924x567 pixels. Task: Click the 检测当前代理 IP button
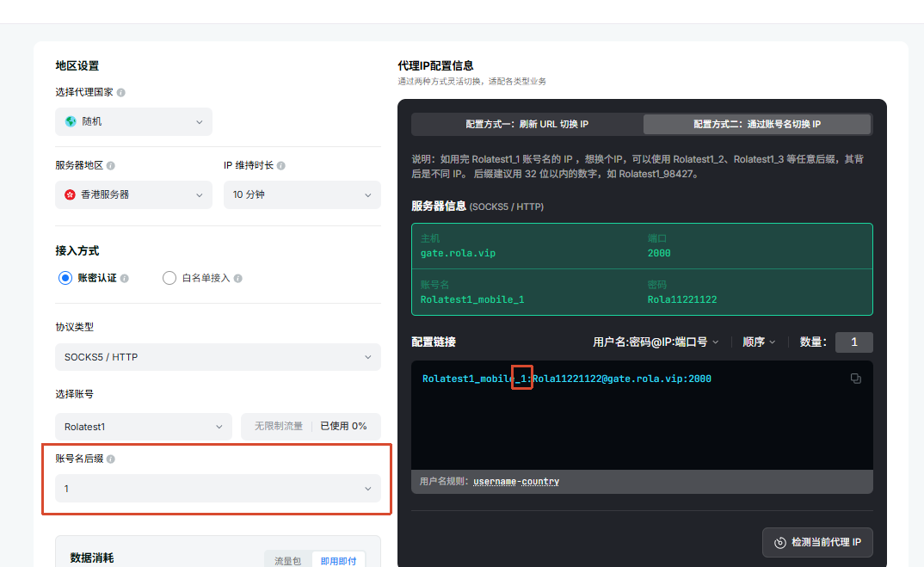point(817,542)
